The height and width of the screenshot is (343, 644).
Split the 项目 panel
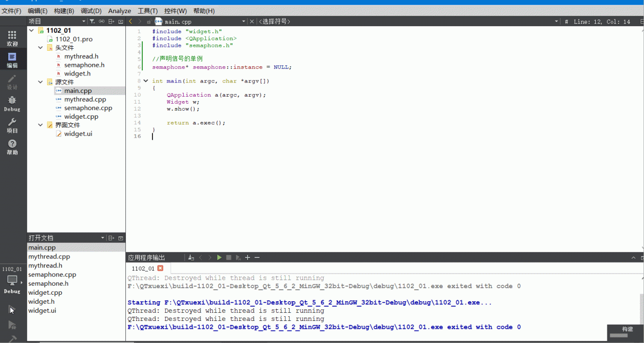111,22
